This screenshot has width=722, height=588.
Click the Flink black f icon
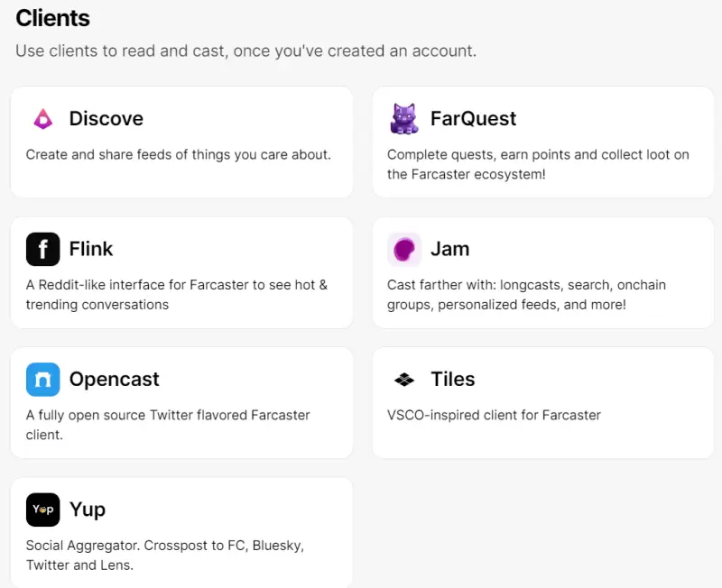click(x=42, y=249)
